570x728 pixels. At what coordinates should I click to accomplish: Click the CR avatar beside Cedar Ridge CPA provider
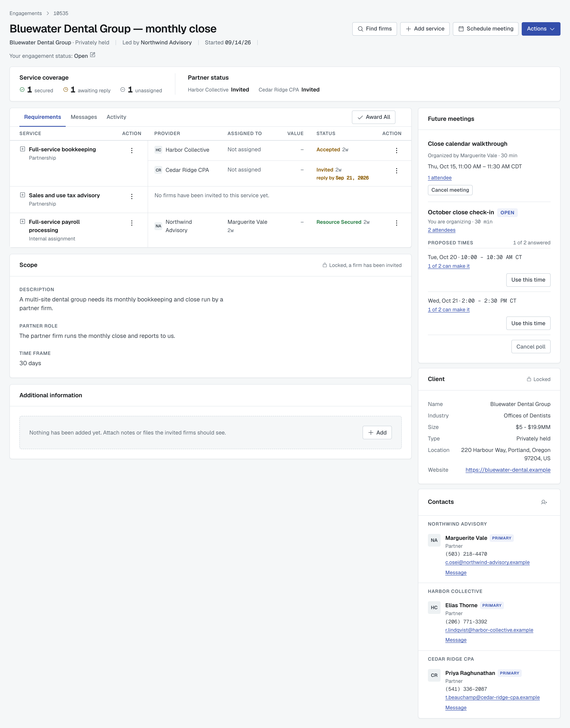159,170
